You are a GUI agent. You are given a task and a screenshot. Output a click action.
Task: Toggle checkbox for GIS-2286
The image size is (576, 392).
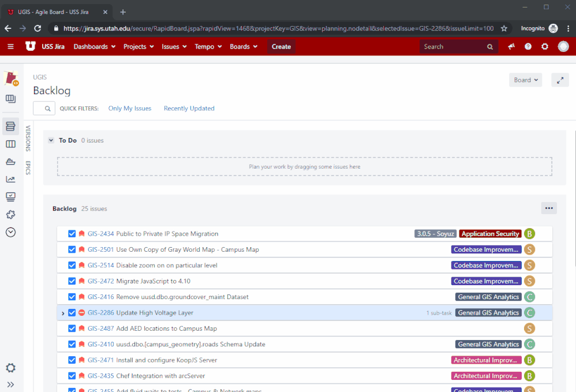tap(72, 313)
